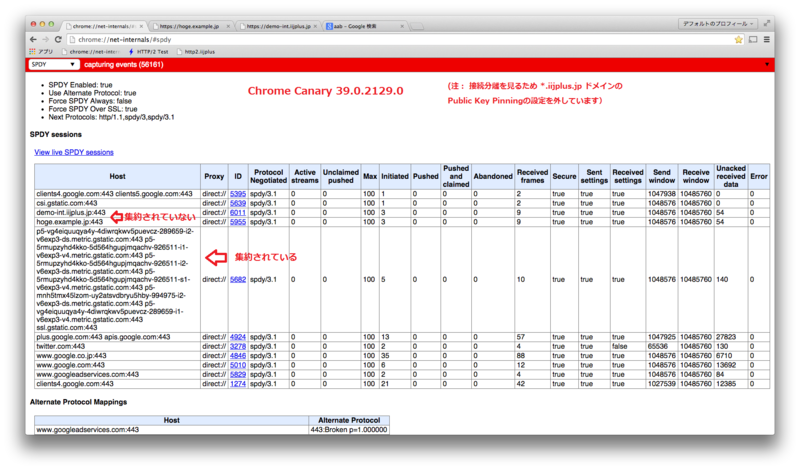Click the Alternate Protocol column header
Viewport: 800px width, 470px height.
(349, 420)
